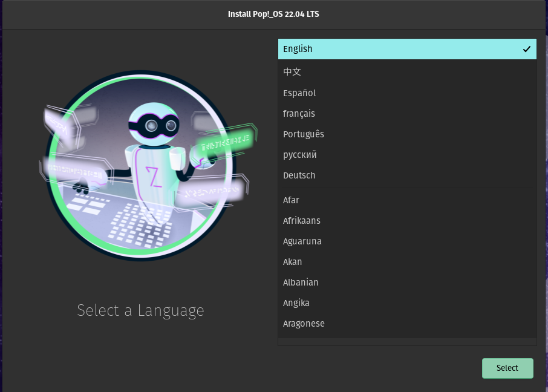Pick Deutsch from the language list
This screenshot has height=392, width=548.
[x=407, y=175]
